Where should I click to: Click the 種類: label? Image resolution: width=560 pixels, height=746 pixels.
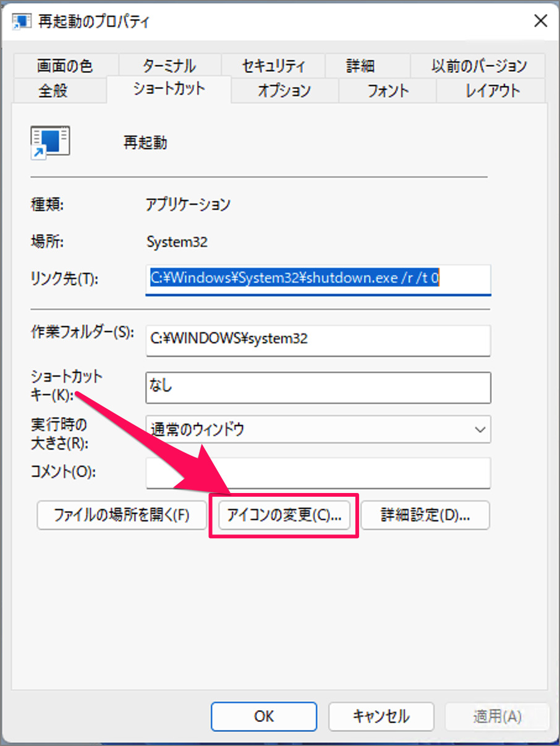point(47,205)
